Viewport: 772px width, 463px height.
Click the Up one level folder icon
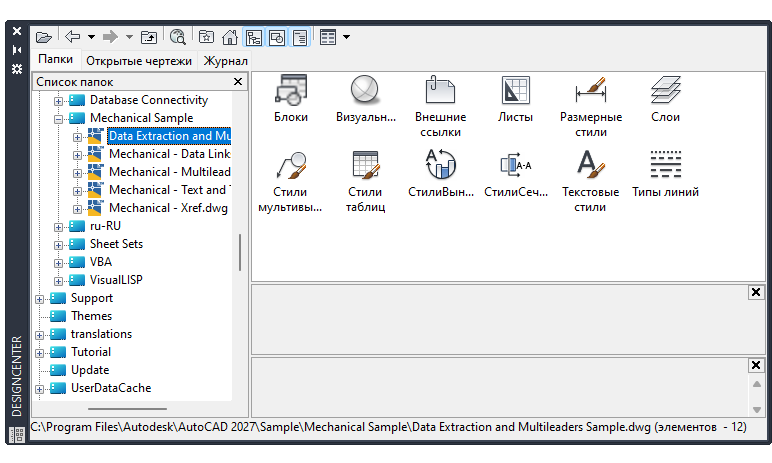[x=149, y=37]
